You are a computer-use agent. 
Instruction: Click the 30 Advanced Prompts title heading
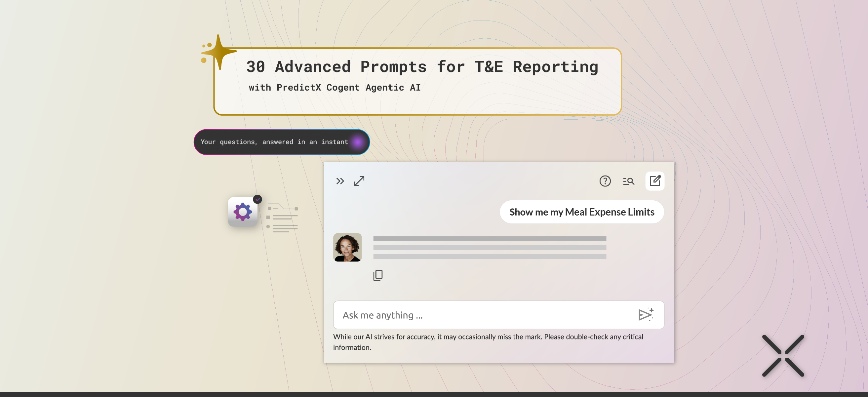click(422, 66)
